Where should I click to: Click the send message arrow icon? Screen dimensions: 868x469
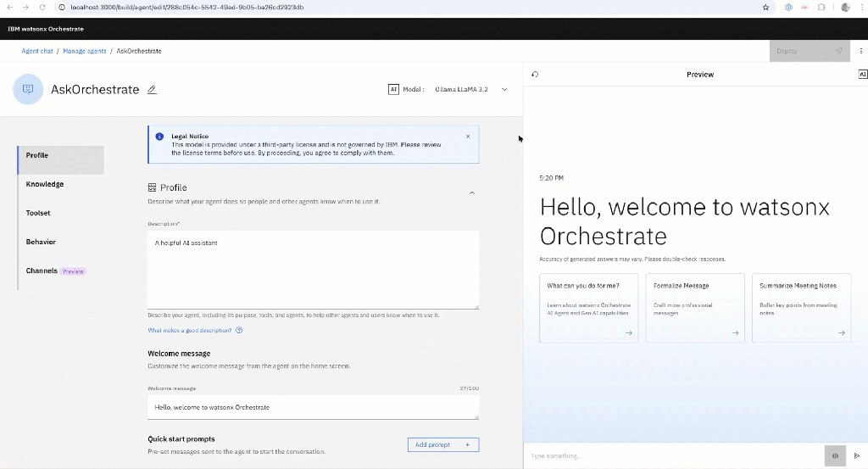(x=857, y=455)
